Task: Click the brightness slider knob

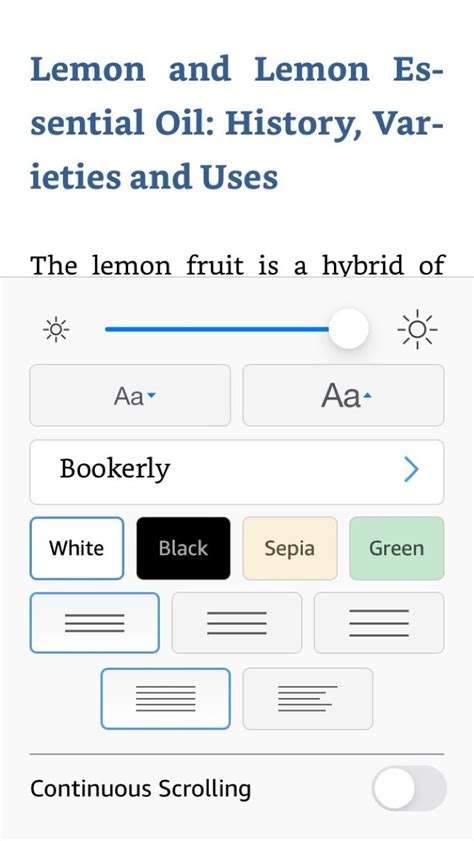Action: (x=349, y=329)
